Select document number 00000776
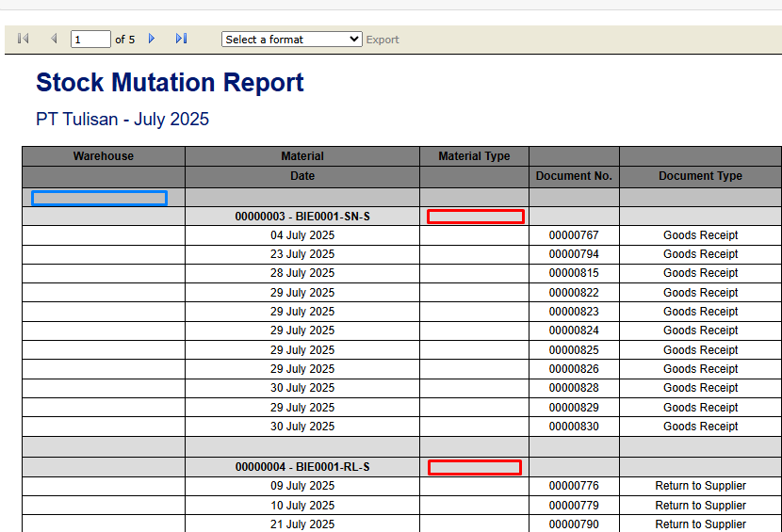Screen dimensions: 782x532 [574, 486]
